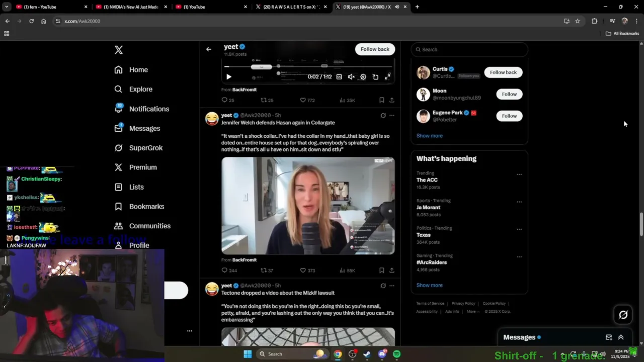Click the X search box
Screen dimensions: 644x362
click(x=469, y=49)
